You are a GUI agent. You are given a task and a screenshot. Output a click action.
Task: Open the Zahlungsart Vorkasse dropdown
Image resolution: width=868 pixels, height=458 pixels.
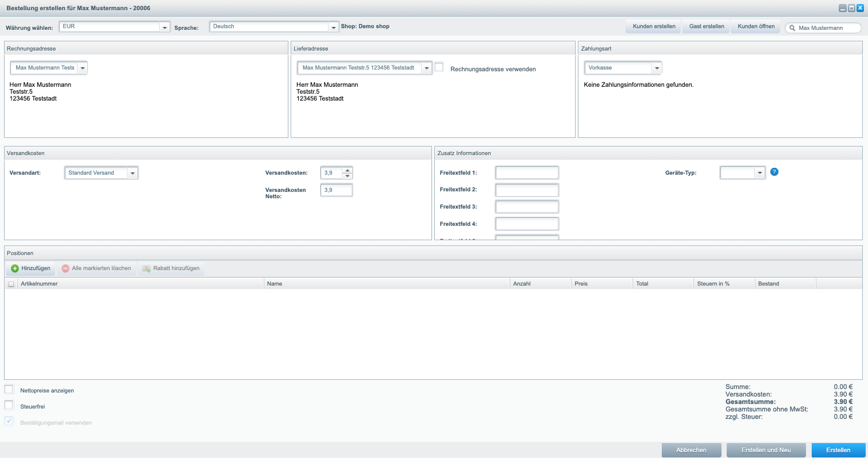[657, 68]
